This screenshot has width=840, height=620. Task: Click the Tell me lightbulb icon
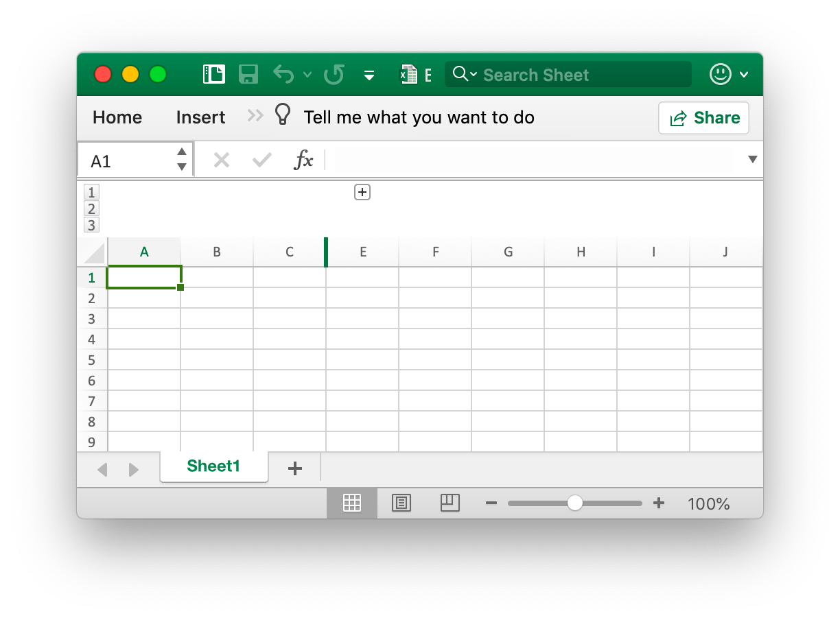282,115
